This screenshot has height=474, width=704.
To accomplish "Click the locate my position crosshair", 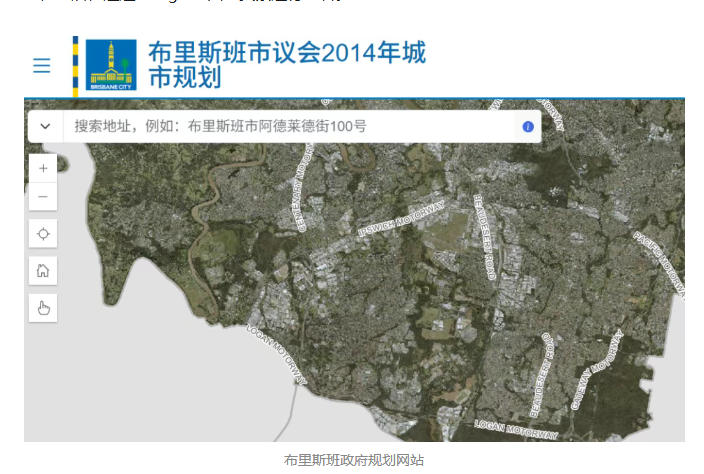I will coord(43,233).
